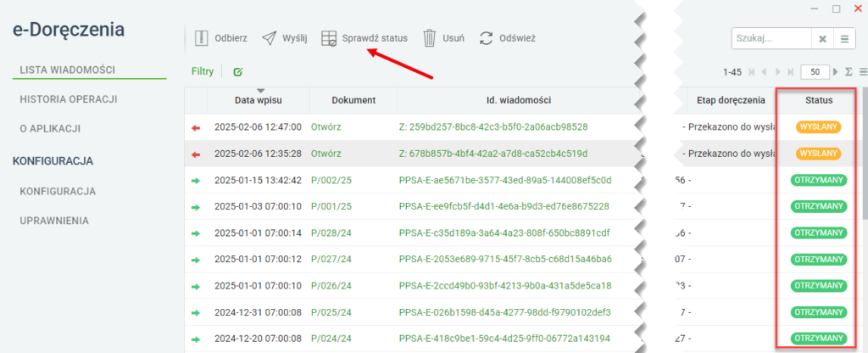Click message id Z: 678b857b-4bf4-42a2-a7d8-ca52cb4c519d
Image resolution: width=868 pixels, height=353 pixels.
click(x=492, y=154)
